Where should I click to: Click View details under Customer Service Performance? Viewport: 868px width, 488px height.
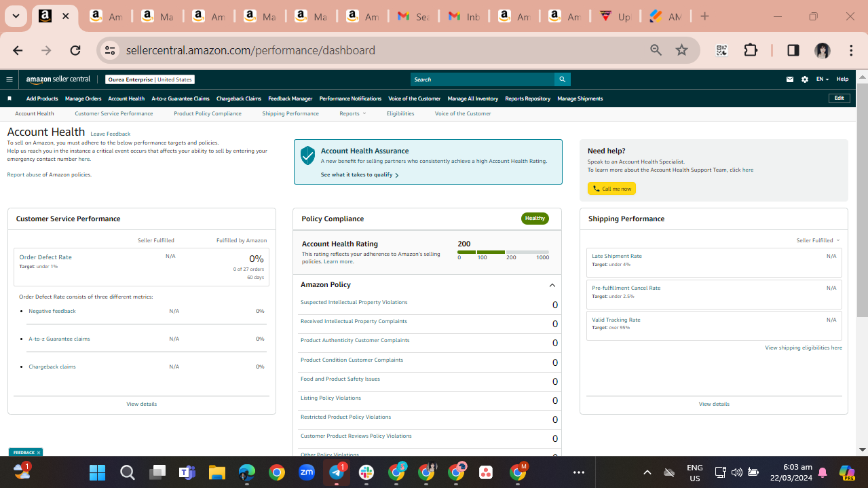point(141,404)
